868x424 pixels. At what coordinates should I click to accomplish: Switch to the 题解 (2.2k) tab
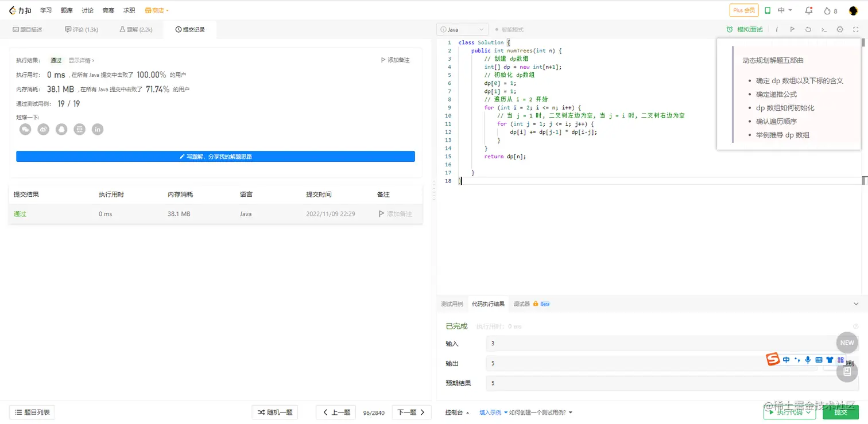(x=136, y=29)
